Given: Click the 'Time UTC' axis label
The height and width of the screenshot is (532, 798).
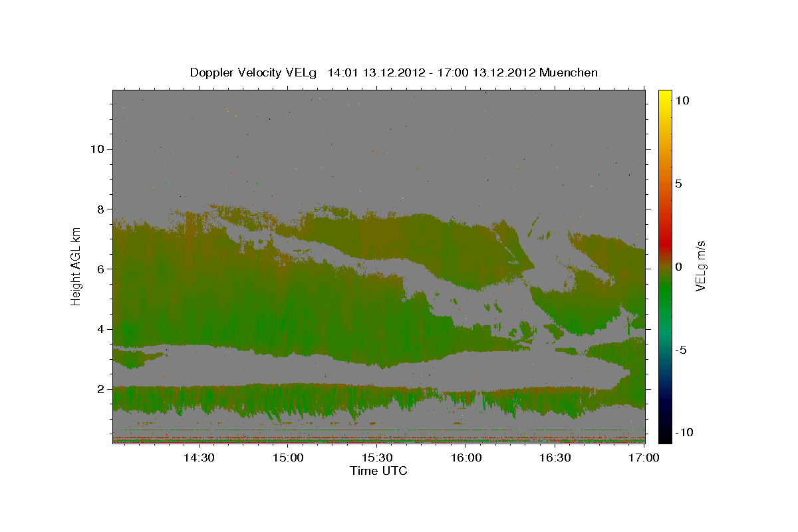Looking at the screenshot, I should point(378,471).
